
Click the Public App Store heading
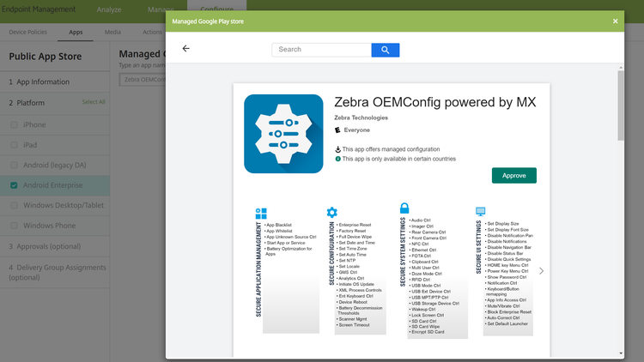click(x=46, y=57)
